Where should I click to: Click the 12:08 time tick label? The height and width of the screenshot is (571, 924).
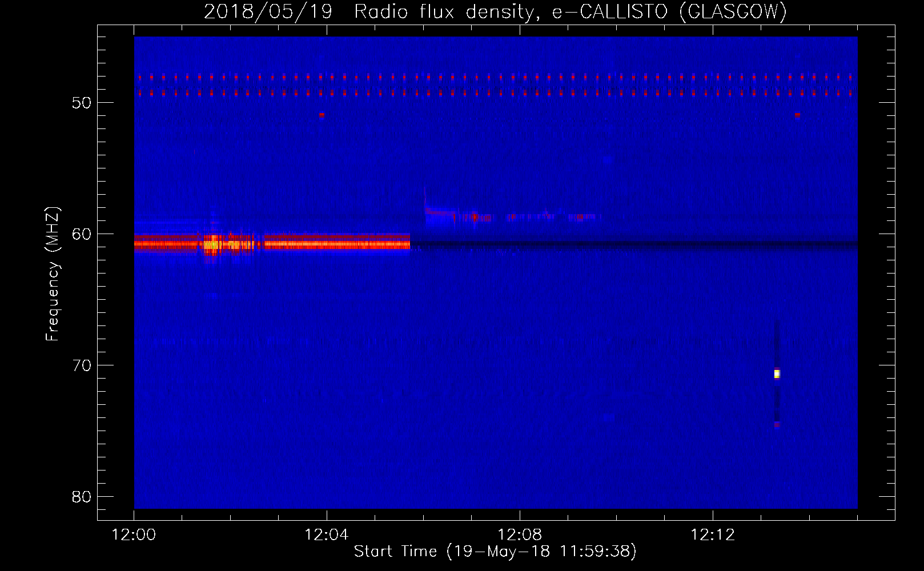tap(520, 535)
